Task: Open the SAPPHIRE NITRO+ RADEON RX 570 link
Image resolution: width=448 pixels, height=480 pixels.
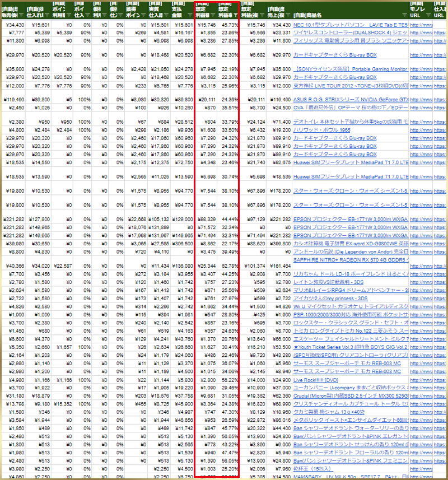Action: coord(351,260)
